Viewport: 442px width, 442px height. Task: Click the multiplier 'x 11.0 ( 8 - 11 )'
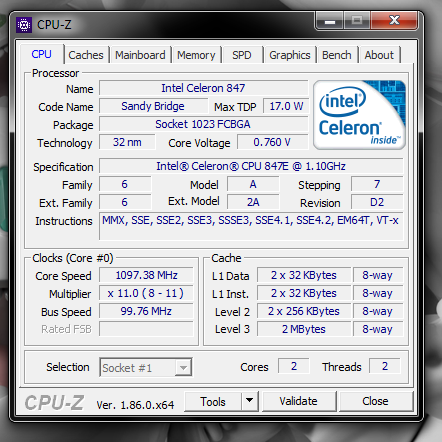click(146, 293)
